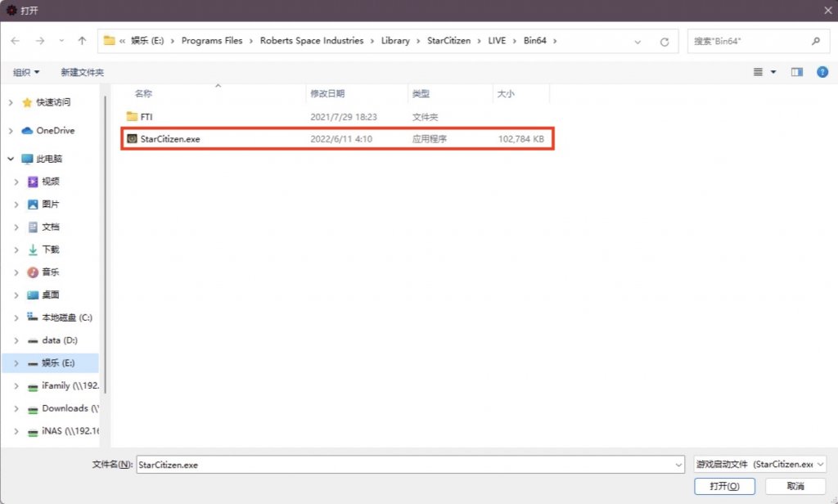Change view layout icon

(759, 72)
